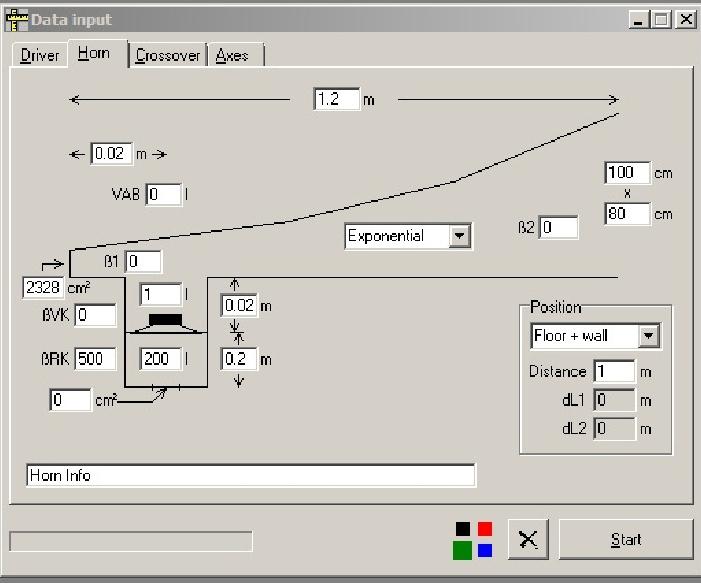The image size is (701, 583).
Task: Click the progress bar at bottom left
Action: [131, 541]
